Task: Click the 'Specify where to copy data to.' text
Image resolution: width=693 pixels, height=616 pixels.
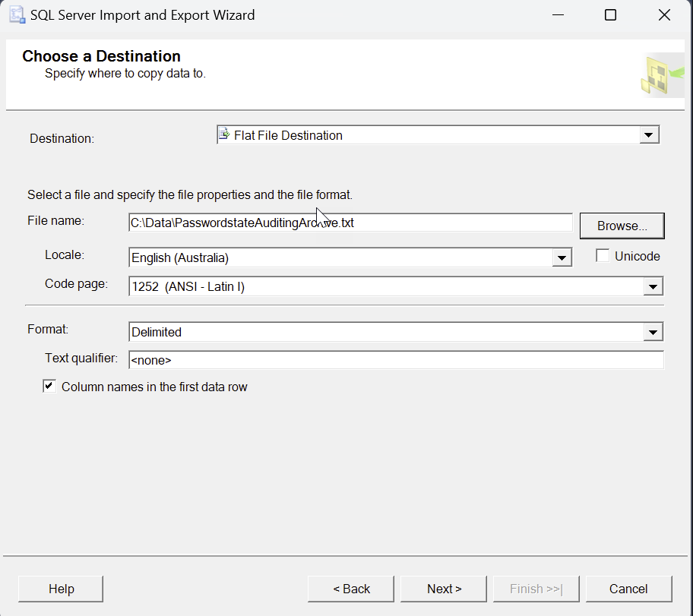Action: (125, 74)
